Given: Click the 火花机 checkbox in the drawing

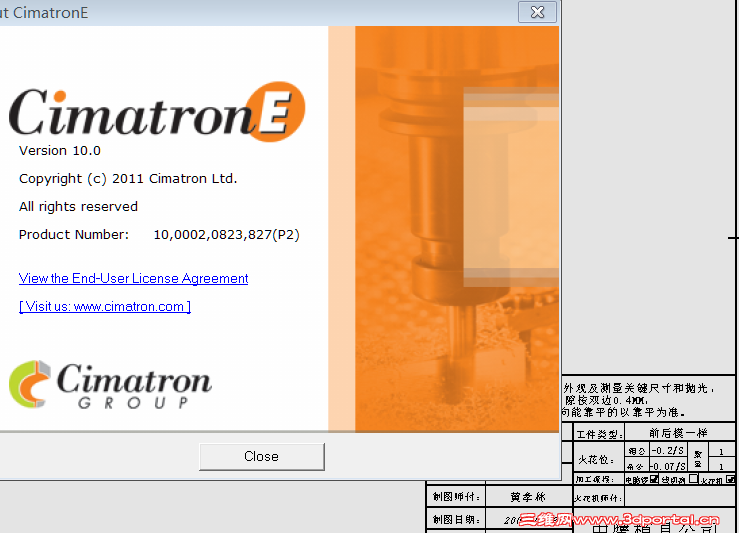Looking at the screenshot, I should 731,479.
